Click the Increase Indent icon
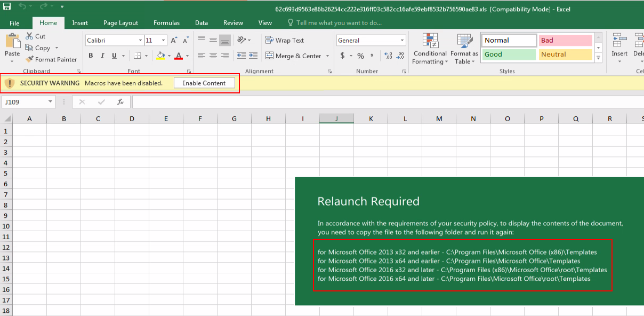This screenshot has width=644, height=316. [x=253, y=56]
